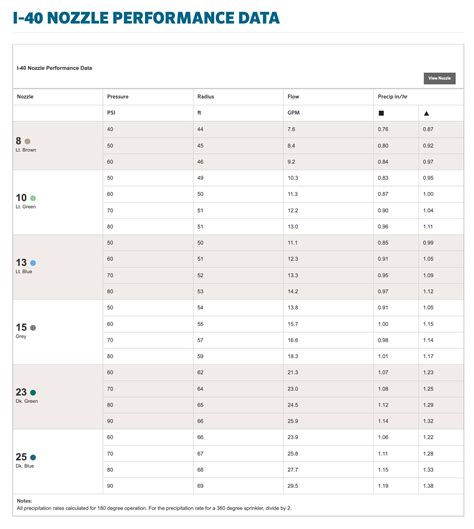This screenshot has height=529, width=474.
Task: Click the nozzle number 25
Action: 21,457
